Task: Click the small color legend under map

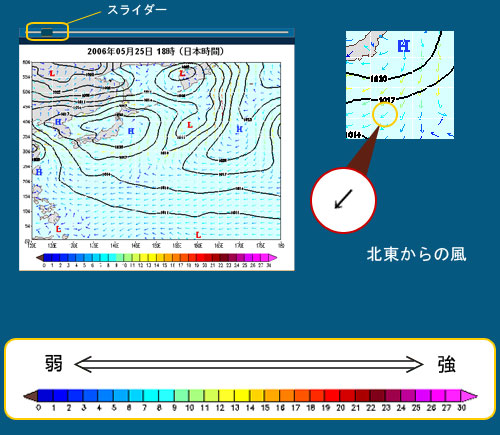Action: click(156, 258)
